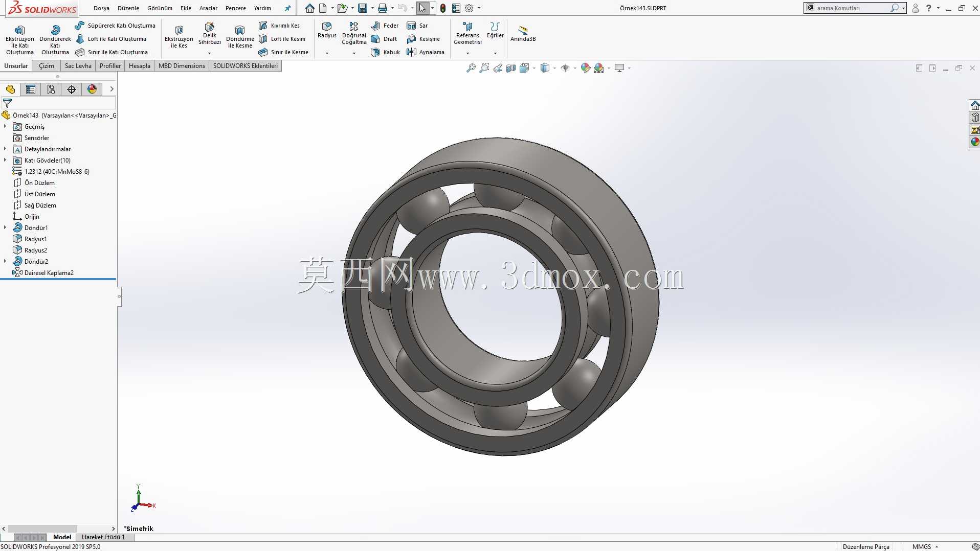Click Ekstrüzyon ile Katı Oluşturma tool
The image size is (980, 551).
click(20, 40)
